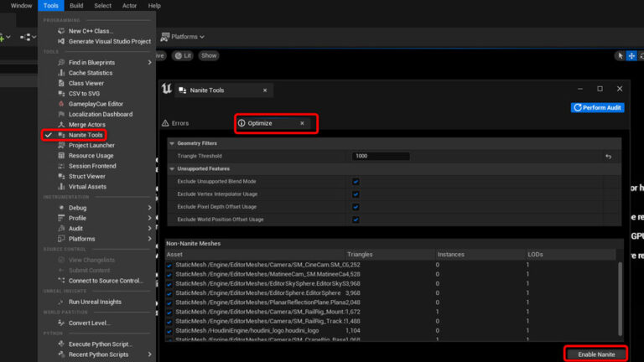Click the Merge Actors icon
This screenshot has height=362, width=644.
61,124
